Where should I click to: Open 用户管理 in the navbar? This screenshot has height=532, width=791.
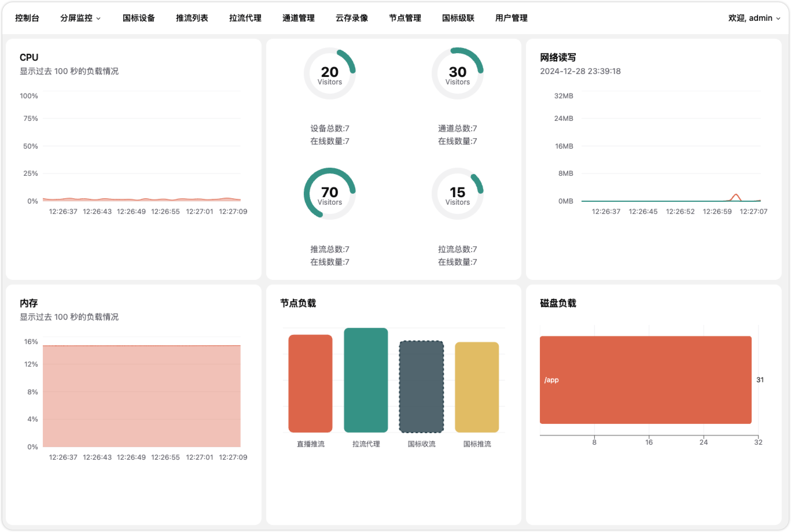point(512,18)
